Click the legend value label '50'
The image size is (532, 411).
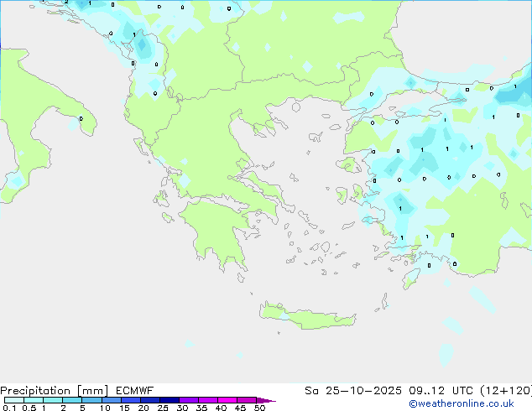259,408
